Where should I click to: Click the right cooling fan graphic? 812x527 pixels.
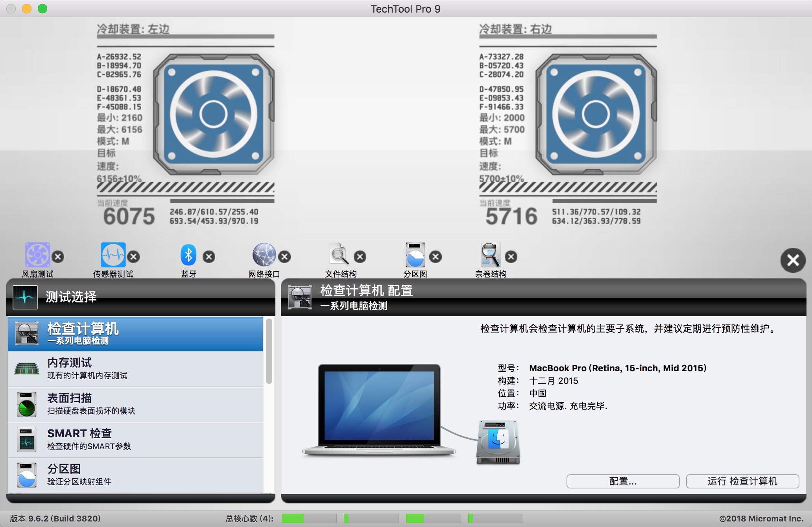(596, 114)
